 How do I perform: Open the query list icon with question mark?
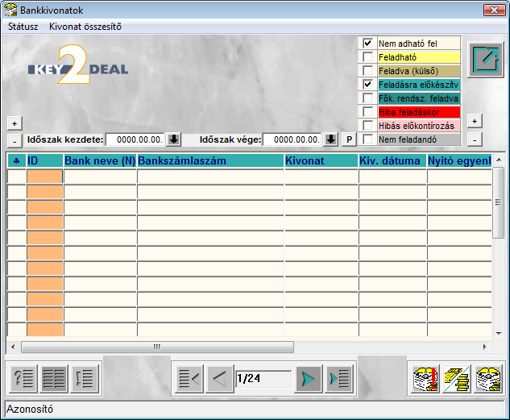click(x=23, y=378)
